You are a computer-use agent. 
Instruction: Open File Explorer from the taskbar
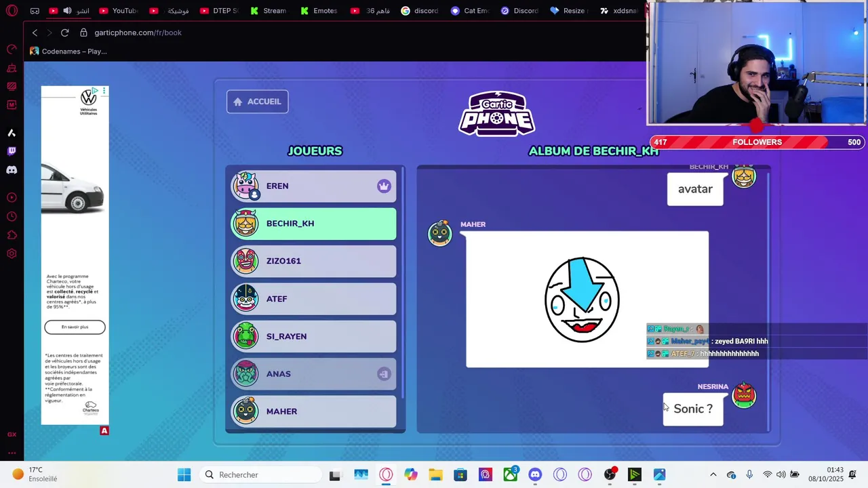tap(435, 474)
